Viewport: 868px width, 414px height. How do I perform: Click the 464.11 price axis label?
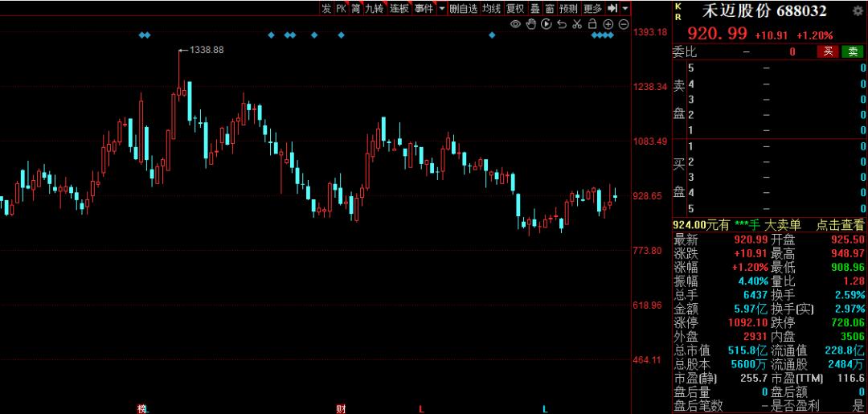[x=648, y=360]
